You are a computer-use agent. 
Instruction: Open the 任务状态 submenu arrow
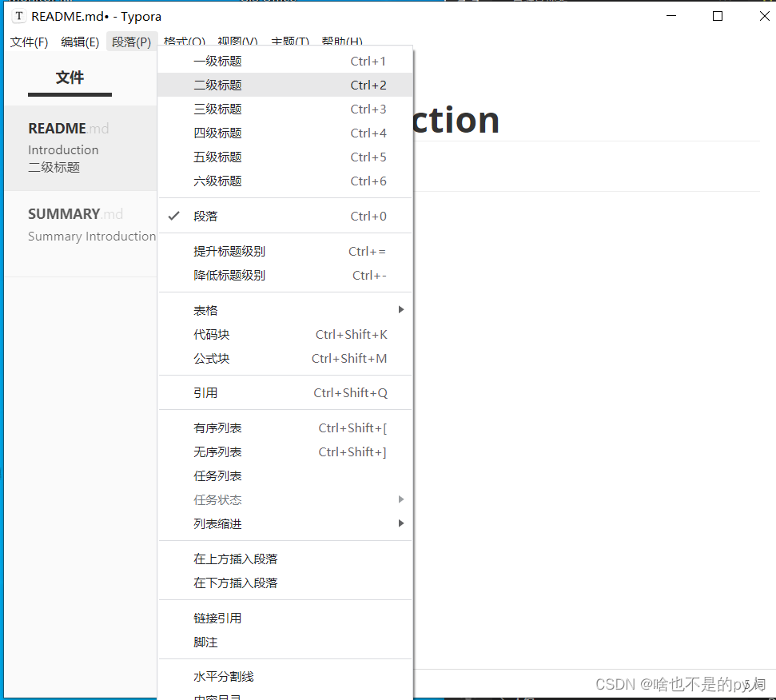(x=400, y=499)
